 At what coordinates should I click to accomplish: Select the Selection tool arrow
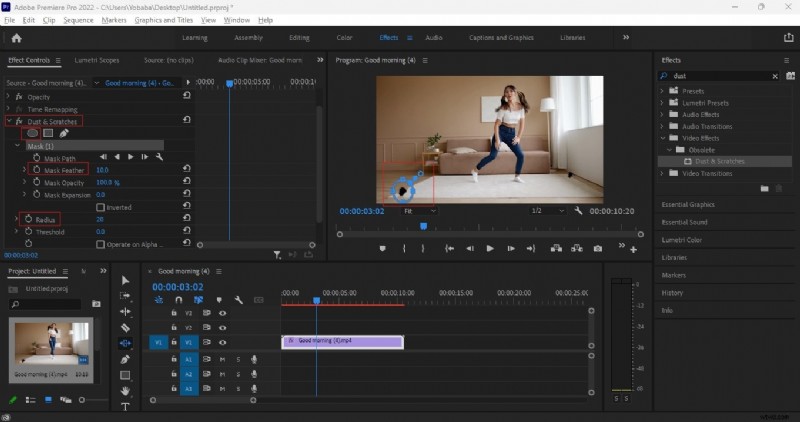coord(126,280)
